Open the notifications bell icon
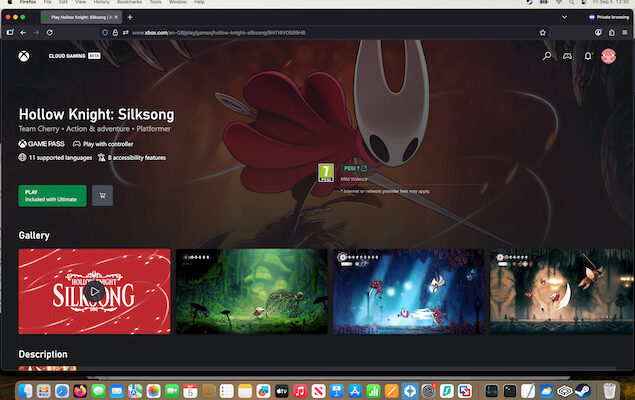635x400 pixels. click(x=588, y=56)
